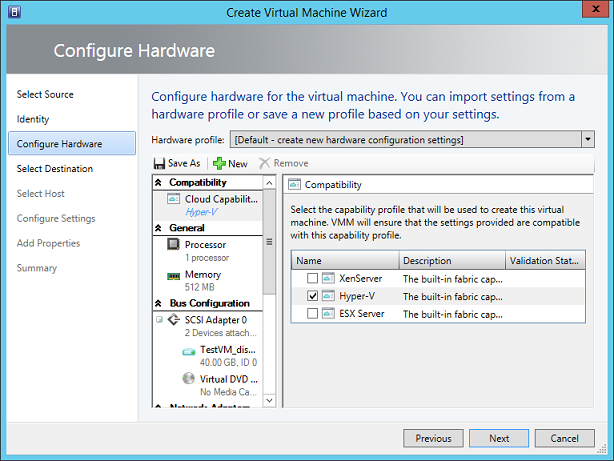Viewport: 614px width, 461px height.
Task: Select the Virtual DVD drive icon
Action: pos(187,379)
